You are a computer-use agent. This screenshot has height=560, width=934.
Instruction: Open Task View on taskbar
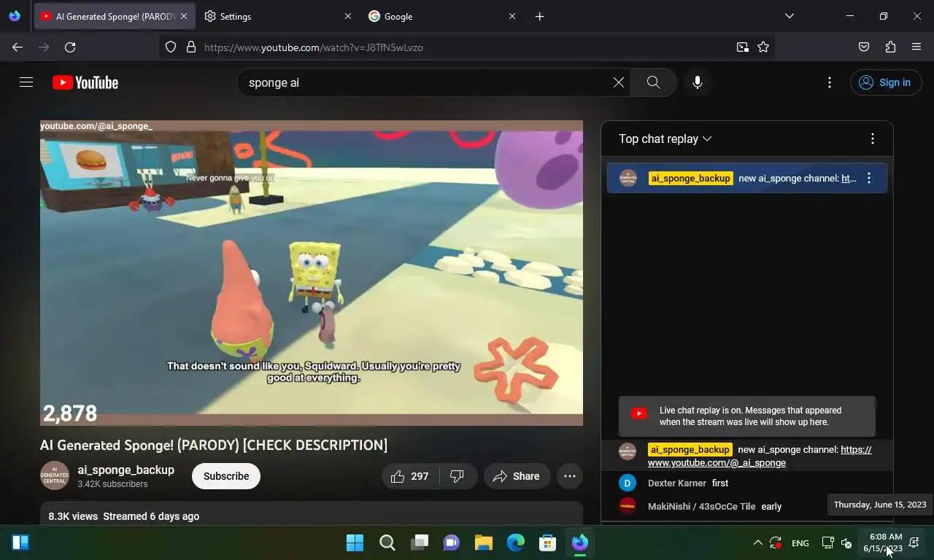pyautogui.click(x=420, y=542)
